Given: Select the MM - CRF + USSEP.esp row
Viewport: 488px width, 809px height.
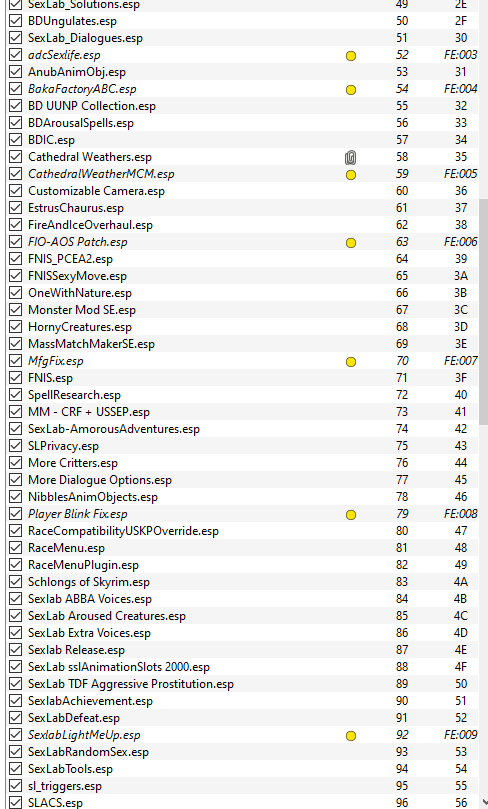Looking at the screenshot, I should tap(242, 412).
